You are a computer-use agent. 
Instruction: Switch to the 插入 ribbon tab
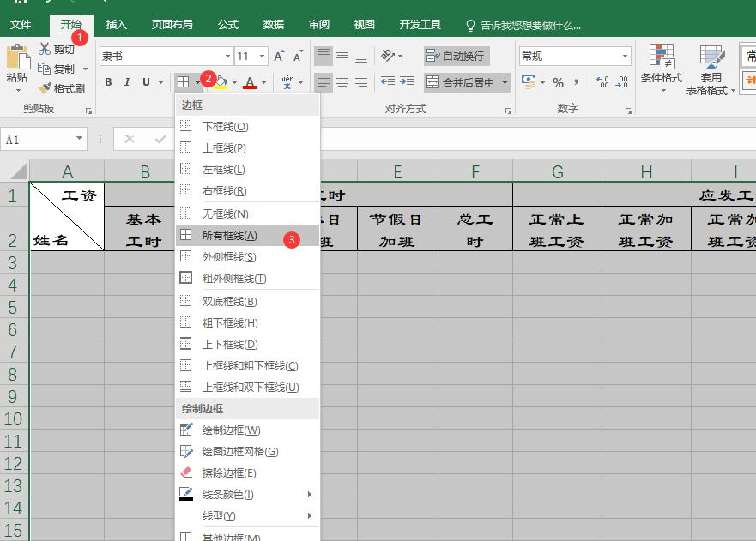(x=116, y=25)
